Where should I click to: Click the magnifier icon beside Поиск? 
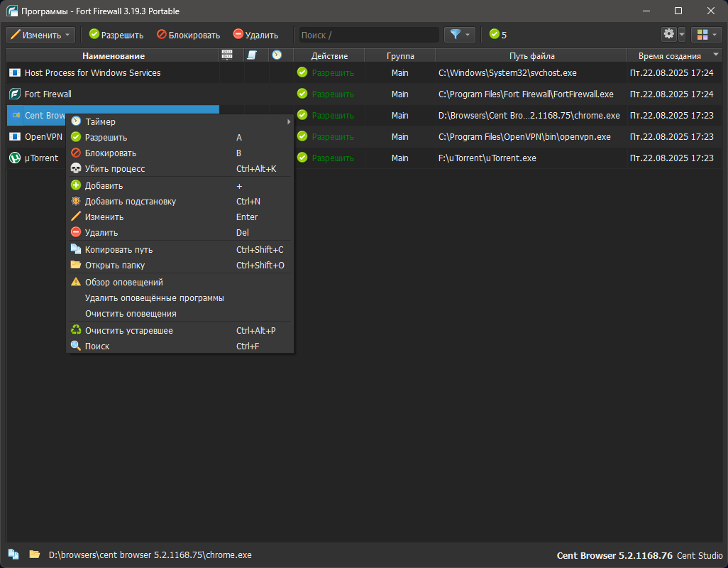click(x=76, y=346)
